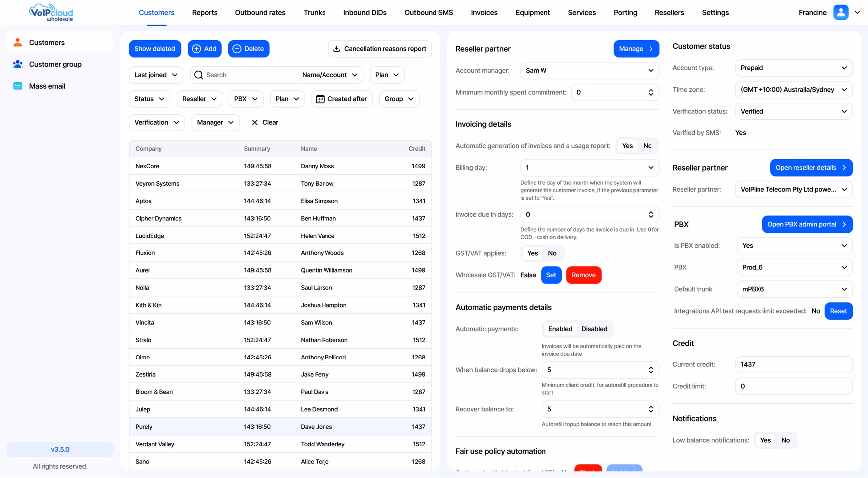Click the Show deleted button
868x478 pixels.
pos(155,49)
